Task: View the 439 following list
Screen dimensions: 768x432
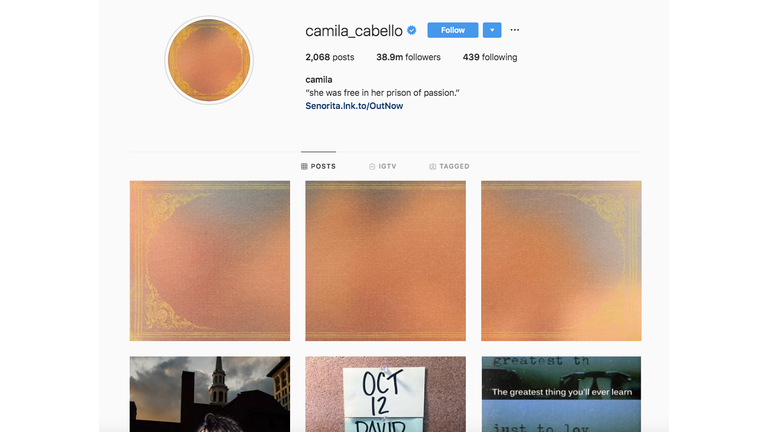Action: pyautogui.click(x=490, y=57)
